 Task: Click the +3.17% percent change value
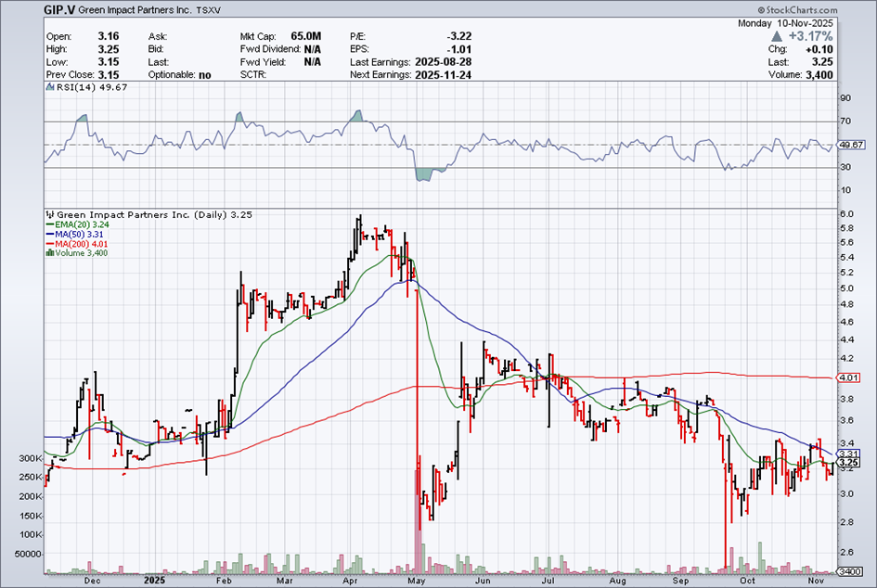pyautogui.click(x=810, y=36)
